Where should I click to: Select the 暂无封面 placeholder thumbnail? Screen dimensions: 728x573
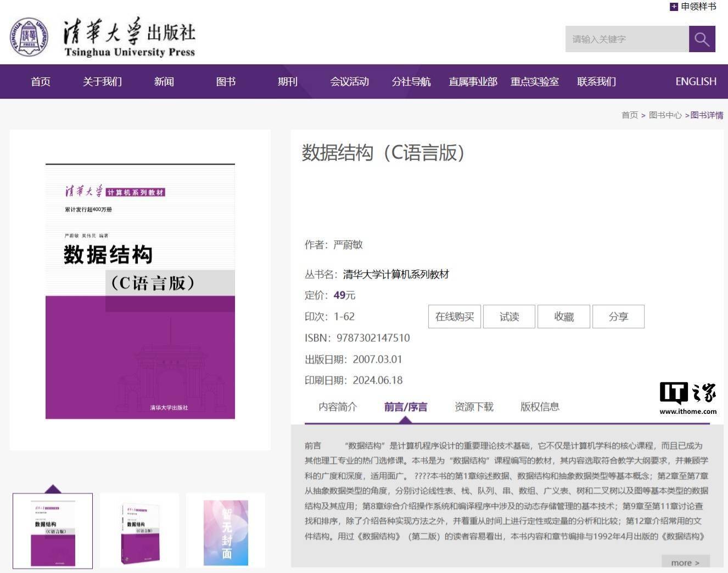point(226,531)
